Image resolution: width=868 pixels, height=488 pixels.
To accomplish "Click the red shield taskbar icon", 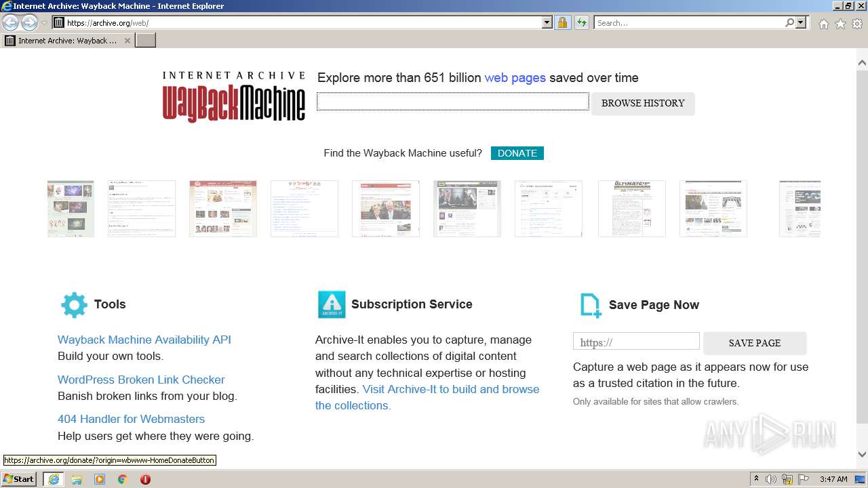I will 145,479.
